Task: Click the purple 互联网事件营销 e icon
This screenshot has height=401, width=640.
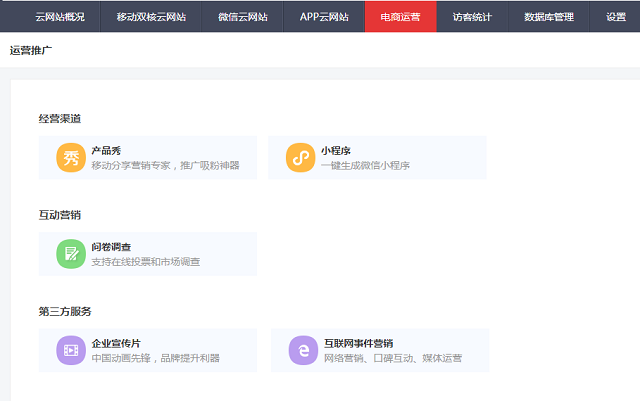Action: (303, 350)
